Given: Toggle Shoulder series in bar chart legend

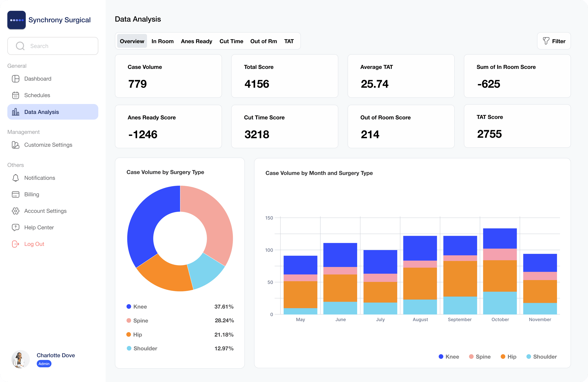Looking at the screenshot, I should point(541,357).
